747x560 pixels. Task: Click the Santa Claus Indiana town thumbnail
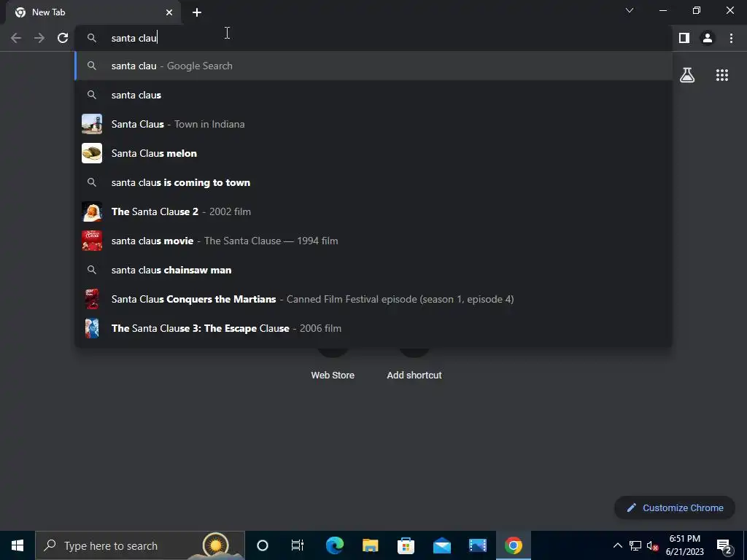92,124
